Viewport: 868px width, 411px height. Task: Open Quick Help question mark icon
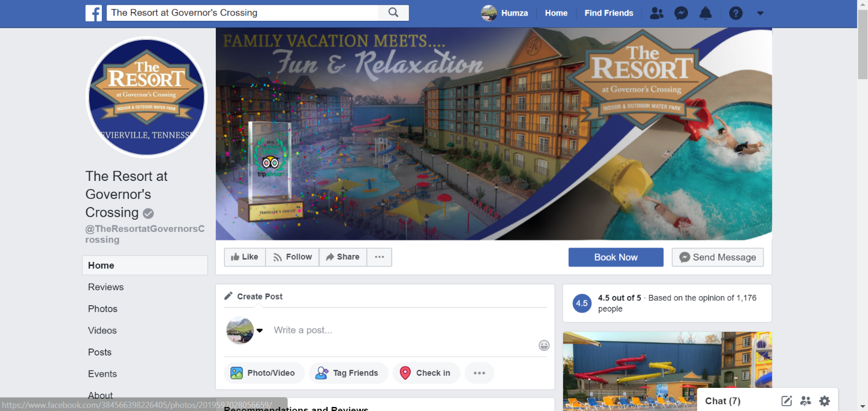pyautogui.click(x=735, y=13)
